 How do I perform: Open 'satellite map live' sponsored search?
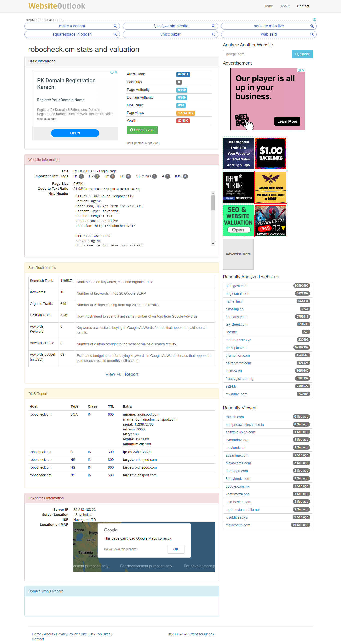click(x=269, y=26)
